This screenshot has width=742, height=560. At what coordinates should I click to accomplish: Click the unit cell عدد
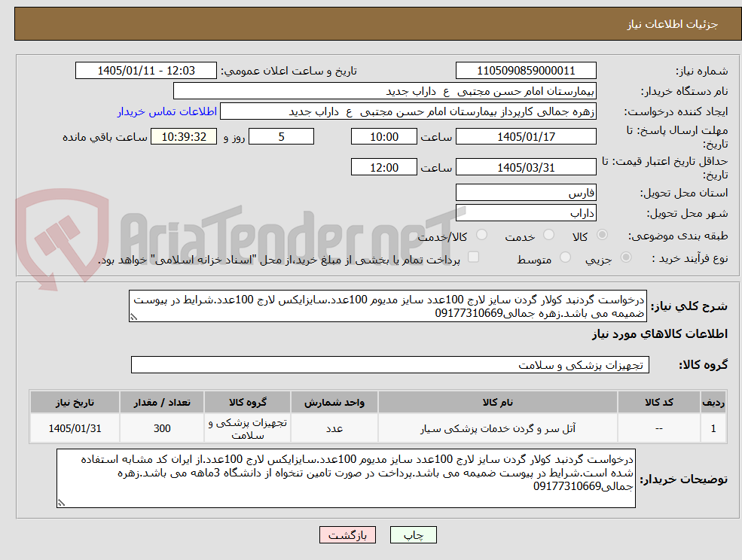coord(334,428)
